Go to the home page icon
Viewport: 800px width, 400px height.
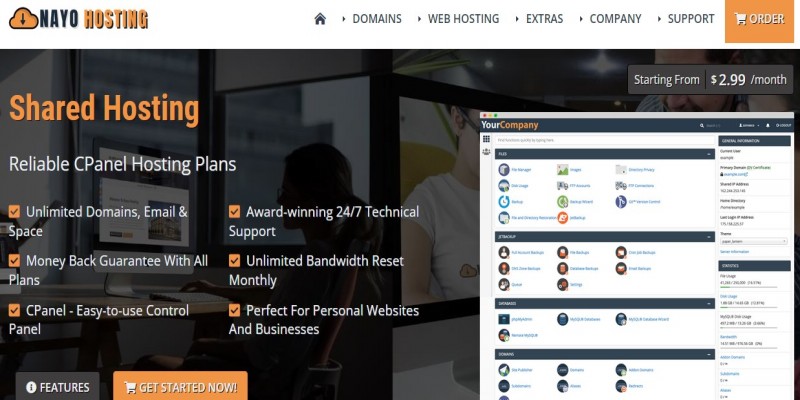pos(320,19)
